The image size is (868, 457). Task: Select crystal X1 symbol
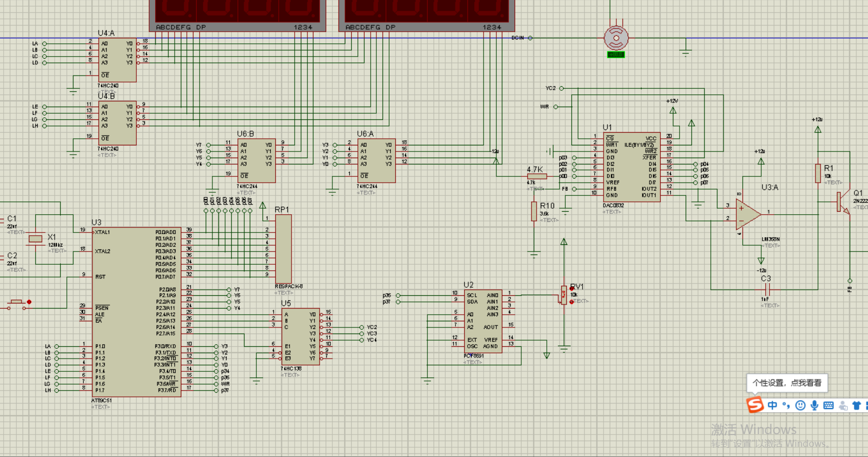point(35,239)
